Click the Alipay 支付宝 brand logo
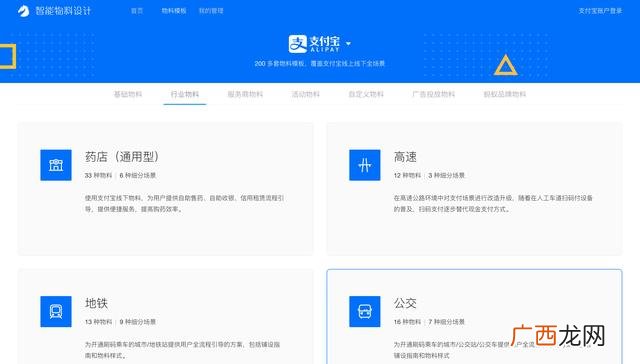 pyautogui.click(x=314, y=44)
